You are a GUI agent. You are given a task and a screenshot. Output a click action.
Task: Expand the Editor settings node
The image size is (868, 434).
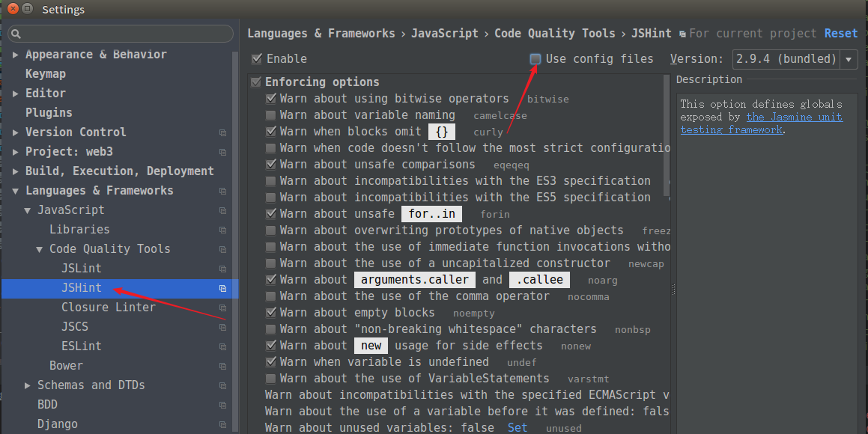(16, 94)
